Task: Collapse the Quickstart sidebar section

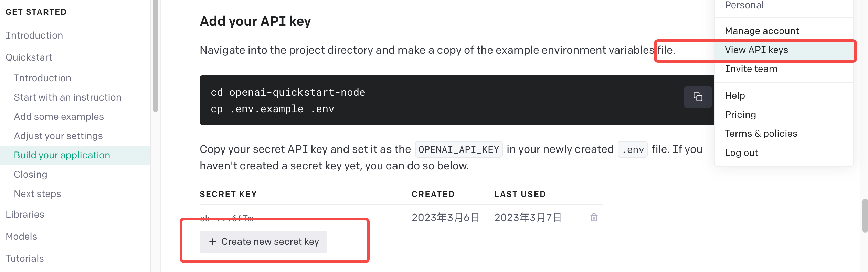Action: (29, 57)
